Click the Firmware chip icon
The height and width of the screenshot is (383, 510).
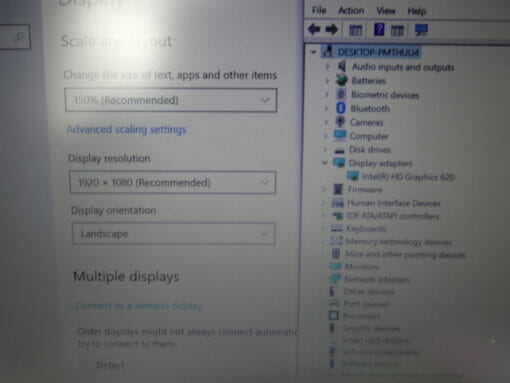pos(338,189)
